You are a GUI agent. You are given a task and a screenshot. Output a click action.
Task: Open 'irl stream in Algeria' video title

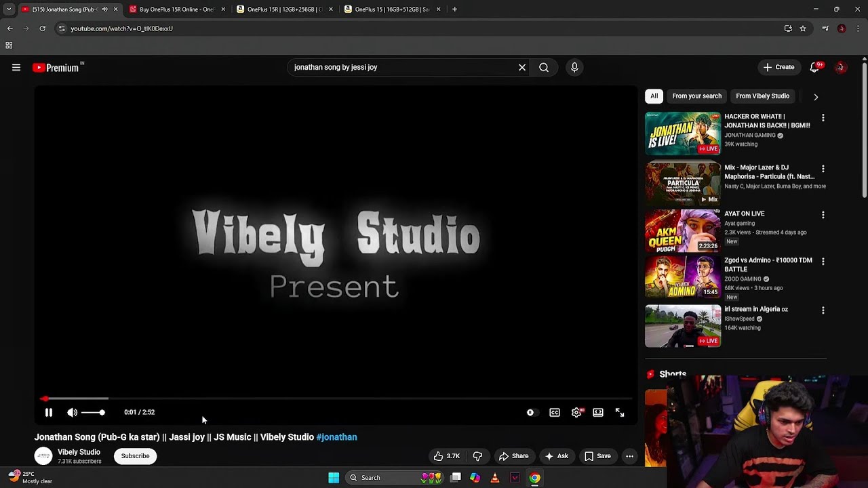[756, 309]
